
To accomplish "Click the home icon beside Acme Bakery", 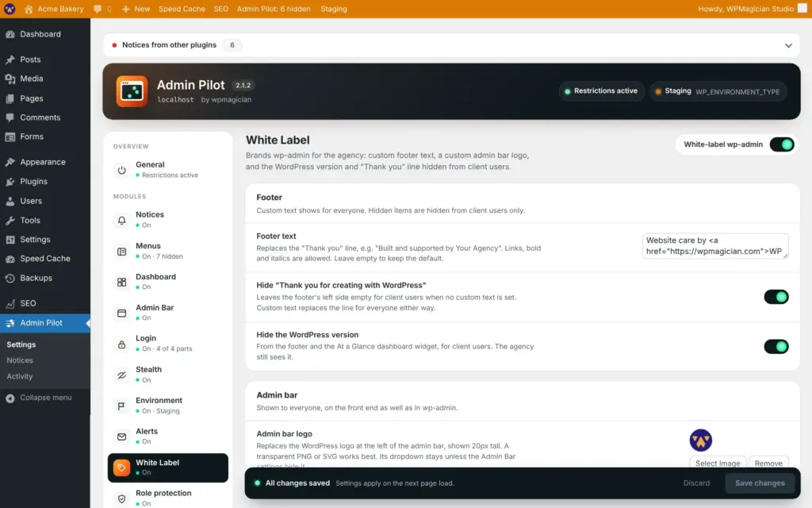I will pyautogui.click(x=29, y=9).
